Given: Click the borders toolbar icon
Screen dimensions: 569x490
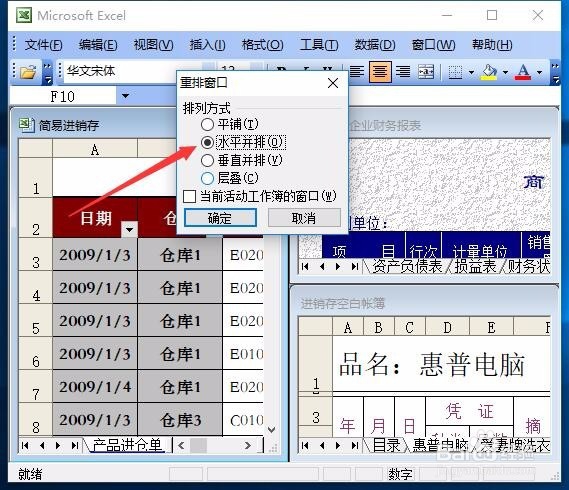Looking at the screenshot, I should coord(455,72).
